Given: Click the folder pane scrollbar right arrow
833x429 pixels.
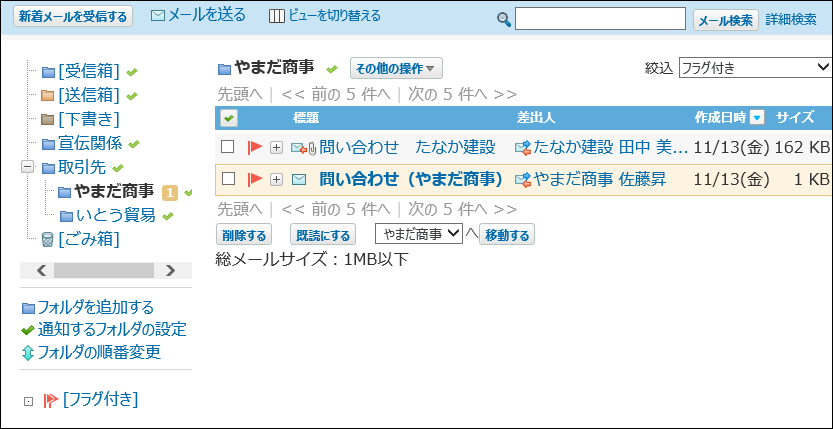Looking at the screenshot, I should point(170,270).
